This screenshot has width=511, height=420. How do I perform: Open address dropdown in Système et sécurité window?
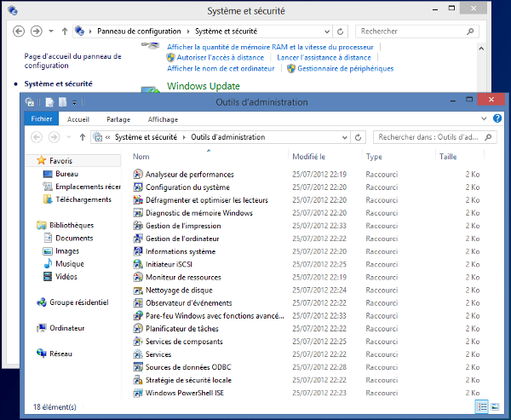tap(327, 32)
